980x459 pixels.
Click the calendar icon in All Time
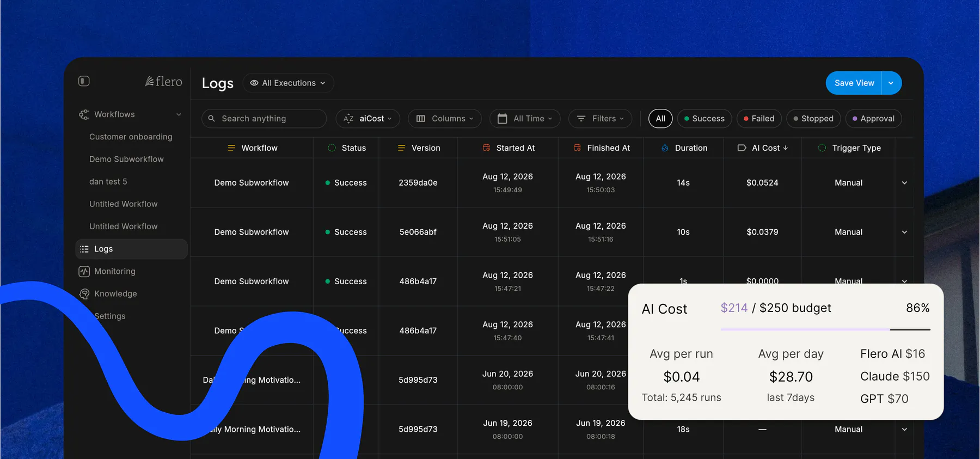(503, 118)
